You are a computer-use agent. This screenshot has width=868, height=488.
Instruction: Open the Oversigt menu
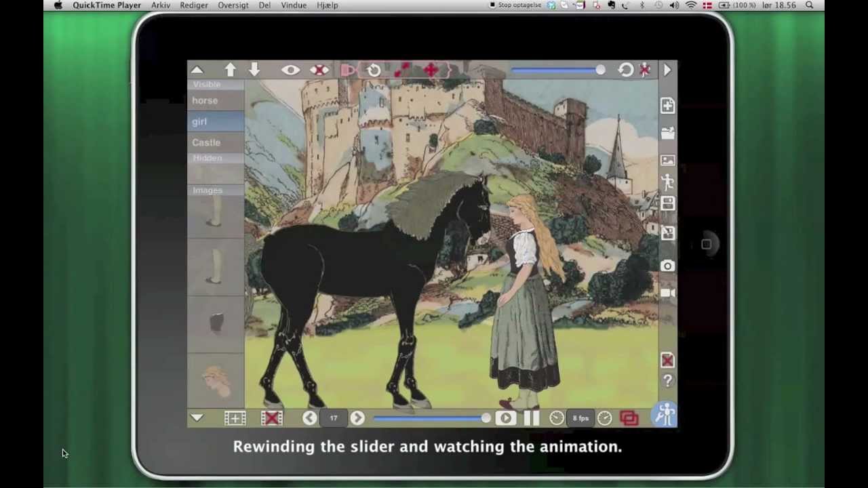coord(233,5)
